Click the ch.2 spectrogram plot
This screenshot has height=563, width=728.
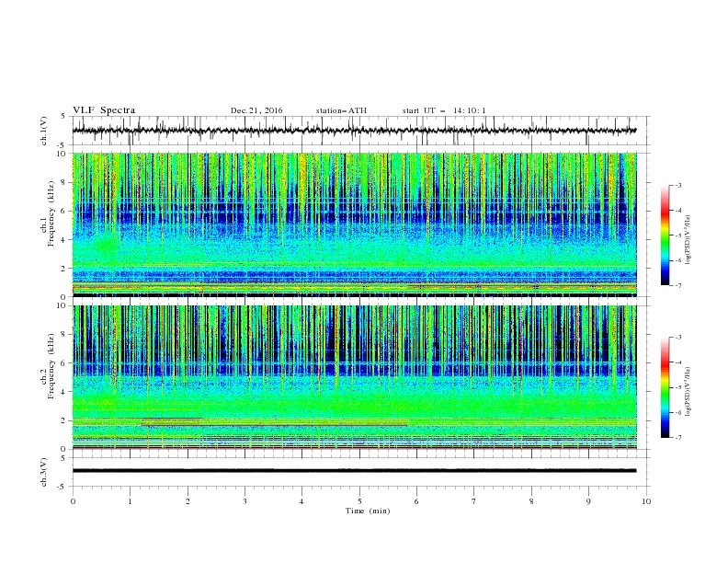coord(355,377)
